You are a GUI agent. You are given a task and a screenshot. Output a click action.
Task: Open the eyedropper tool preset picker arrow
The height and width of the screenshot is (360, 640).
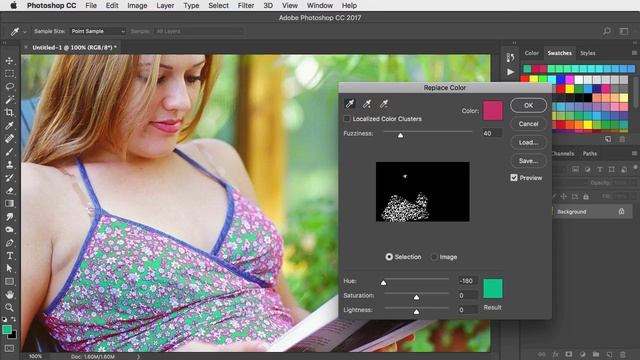[x=25, y=31]
